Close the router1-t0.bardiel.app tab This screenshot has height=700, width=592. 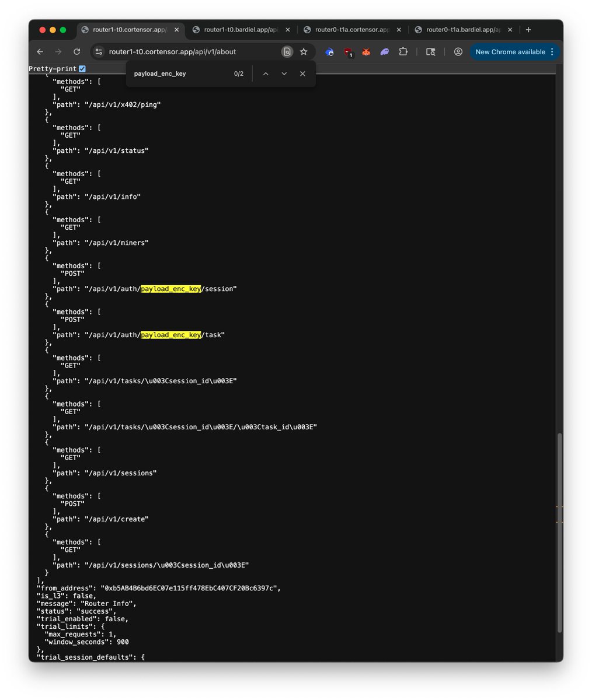287,30
